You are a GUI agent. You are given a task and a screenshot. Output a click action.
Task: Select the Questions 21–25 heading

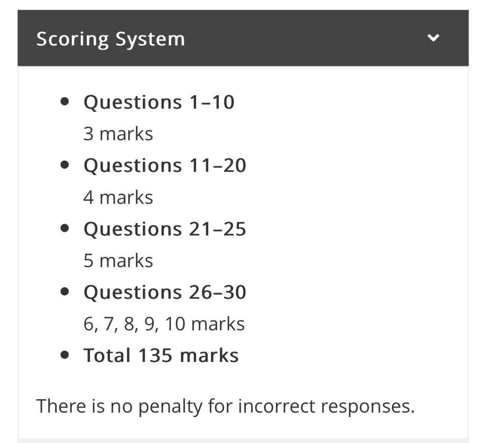click(x=165, y=229)
